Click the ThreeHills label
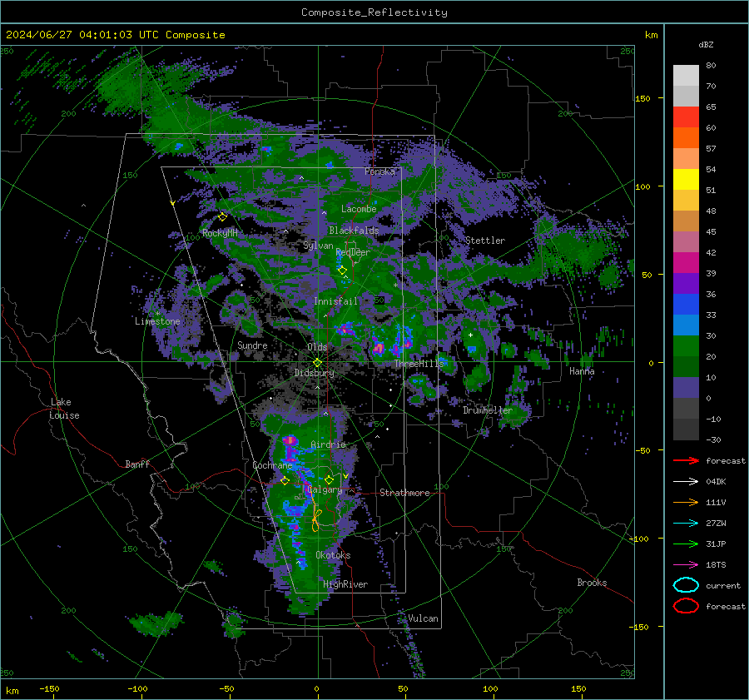 (x=419, y=364)
